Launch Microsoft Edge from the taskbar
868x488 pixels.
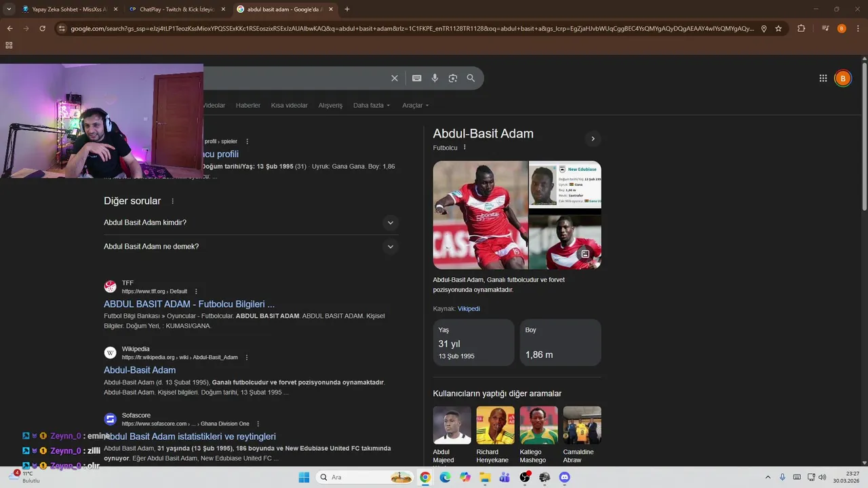coord(445,477)
